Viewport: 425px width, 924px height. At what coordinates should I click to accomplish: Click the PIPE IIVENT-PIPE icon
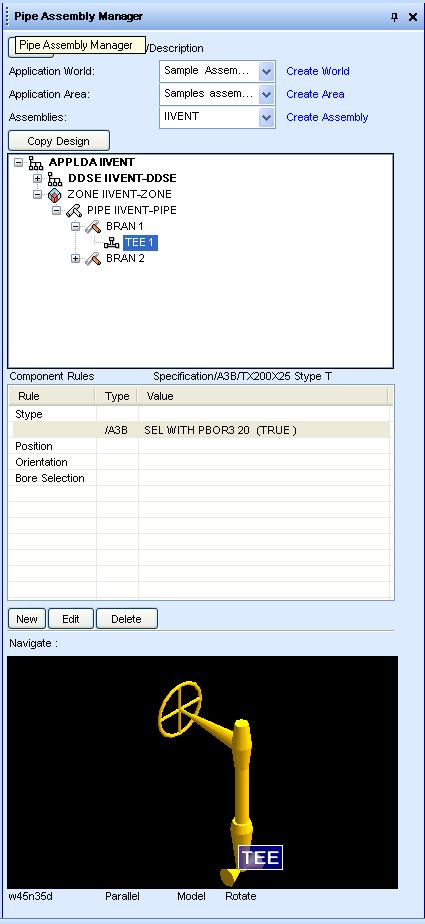click(x=74, y=210)
